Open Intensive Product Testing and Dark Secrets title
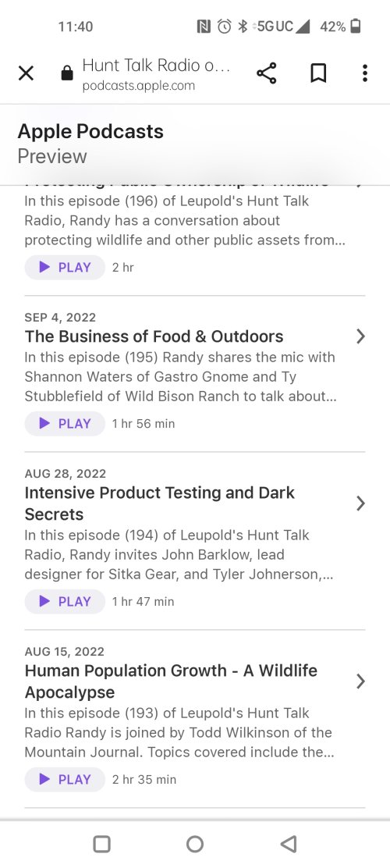390x868 pixels. click(159, 503)
